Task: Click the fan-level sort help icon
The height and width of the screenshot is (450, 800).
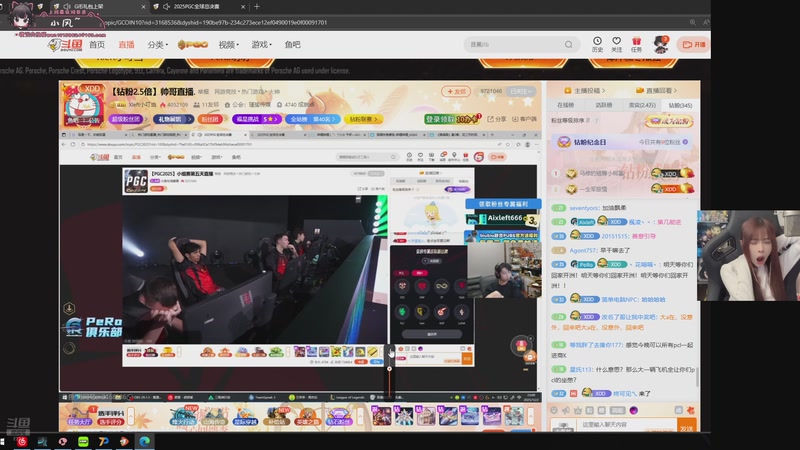Action: coord(595,120)
